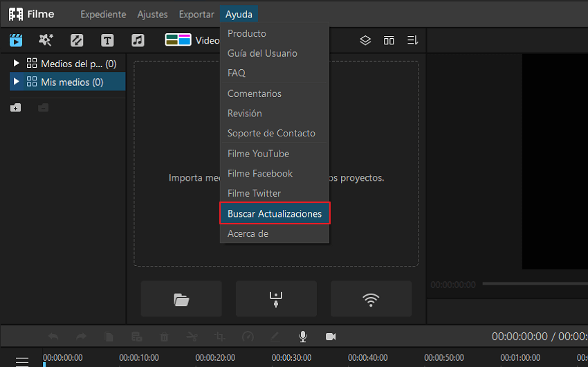Open the Text tab icon
Screen dimensions: 588x367
107,40
